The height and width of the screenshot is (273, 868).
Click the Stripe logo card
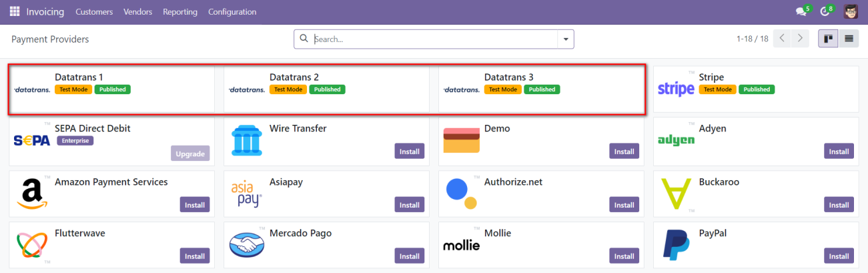676,89
